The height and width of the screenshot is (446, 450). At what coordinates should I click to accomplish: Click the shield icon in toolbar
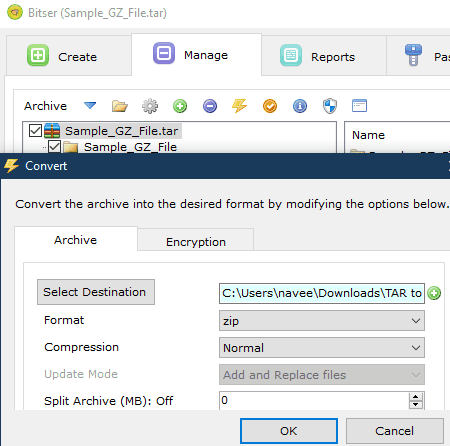[330, 106]
